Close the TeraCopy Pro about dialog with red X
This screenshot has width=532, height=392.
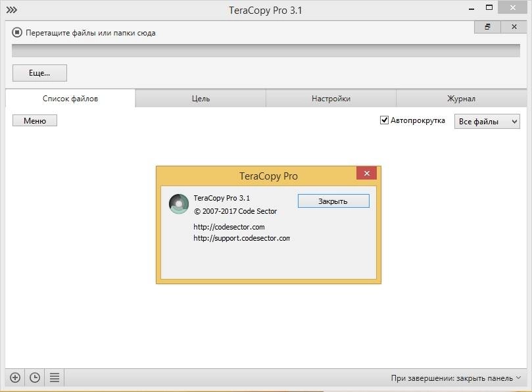[x=366, y=173]
